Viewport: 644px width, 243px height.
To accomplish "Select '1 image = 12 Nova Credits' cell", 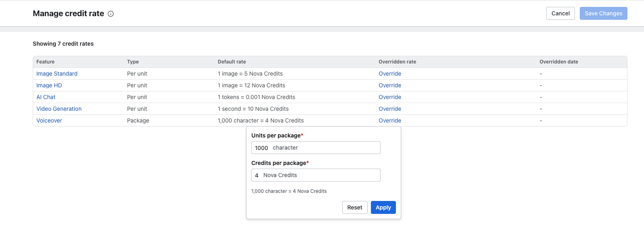I will coord(251,85).
